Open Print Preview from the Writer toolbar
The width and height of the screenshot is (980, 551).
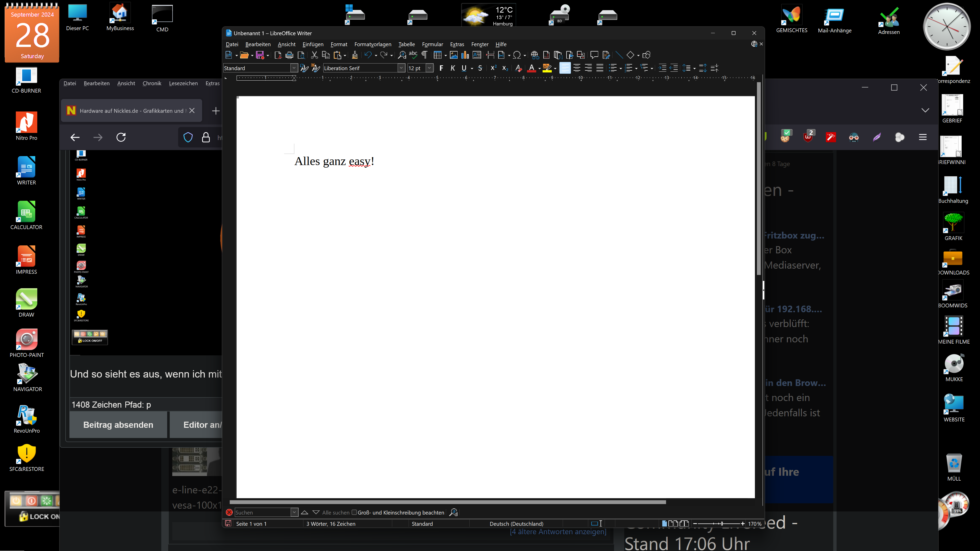[301, 56]
